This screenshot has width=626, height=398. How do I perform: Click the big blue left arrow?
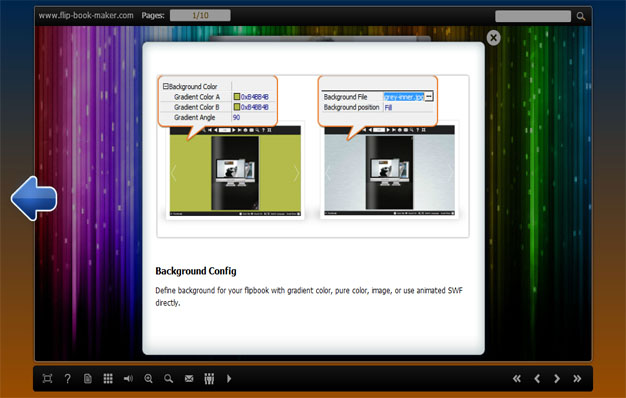click(x=34, y=198)
